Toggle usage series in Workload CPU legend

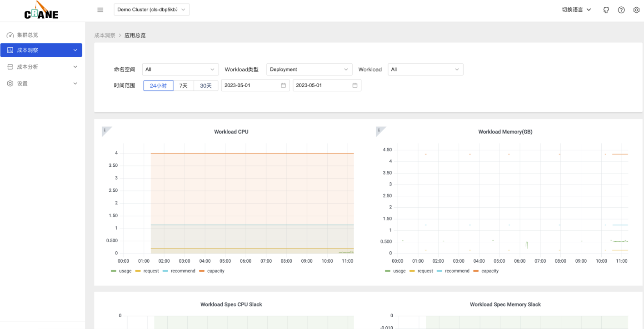(121, 271)
